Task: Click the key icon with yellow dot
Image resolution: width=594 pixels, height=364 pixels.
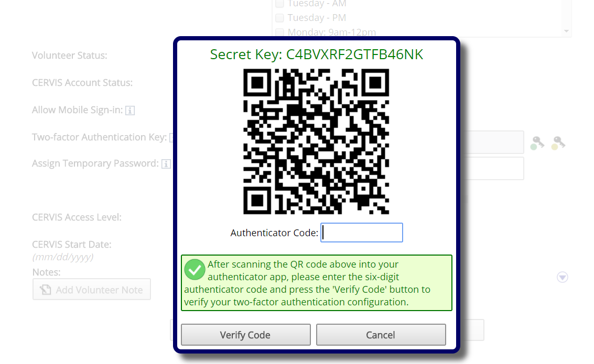Action: click(558, 143)
